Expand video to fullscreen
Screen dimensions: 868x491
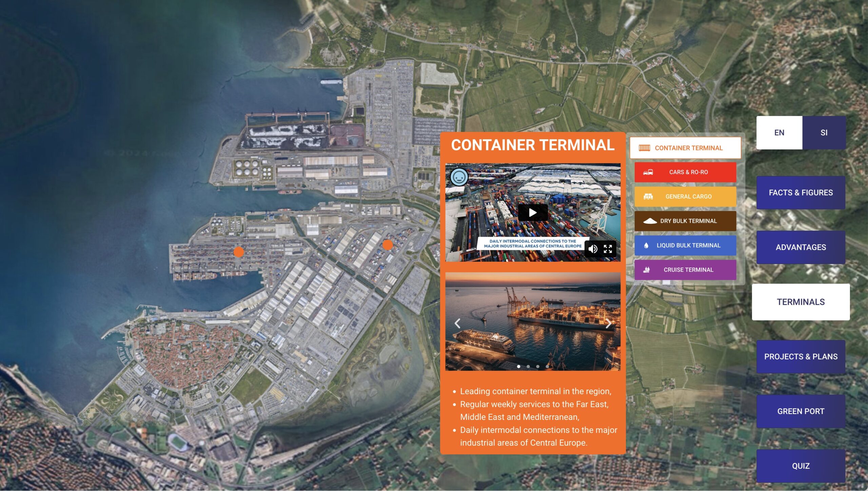[x=608, y=249]
